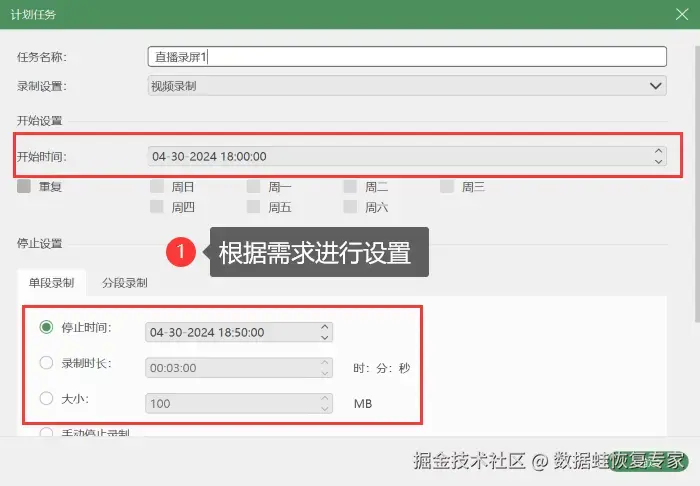Select the 停止时间 radio button
Image resolution: width=700 pixels, height=486 pixels.
pos(46,327)
